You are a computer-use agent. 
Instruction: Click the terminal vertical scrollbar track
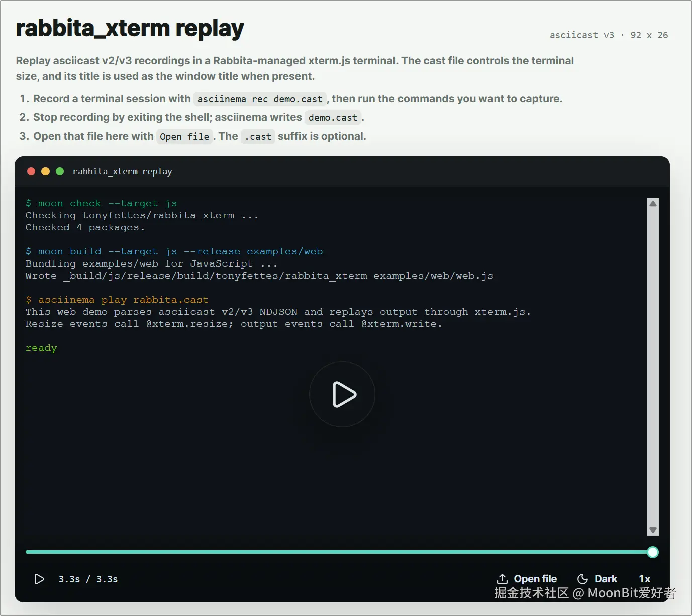pyautogui.click(x=653, y=367)
